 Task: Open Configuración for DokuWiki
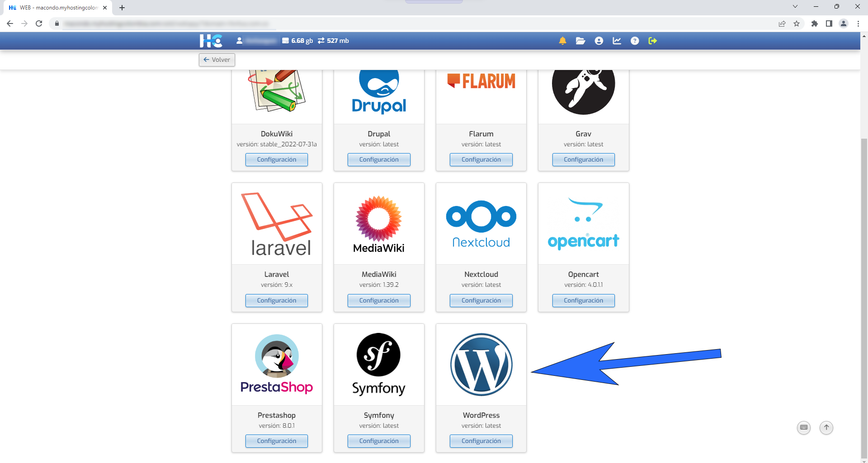[277, 159]
